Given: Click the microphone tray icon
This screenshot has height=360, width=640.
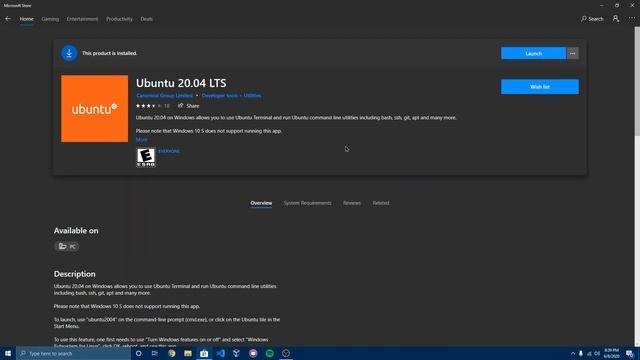Looking at the screenshot, I should [581, 353].
